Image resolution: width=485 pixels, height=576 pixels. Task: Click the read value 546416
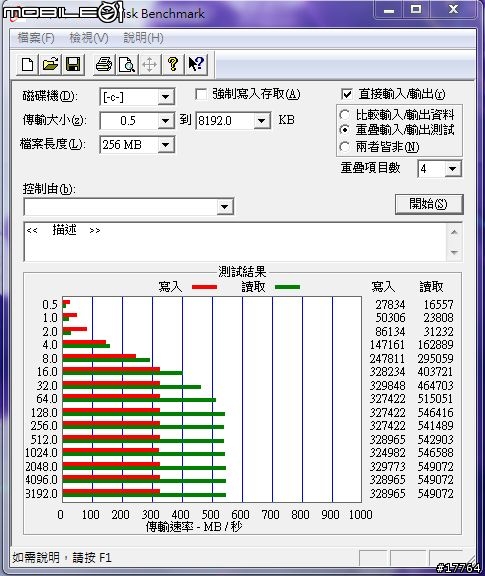point(435,413)
